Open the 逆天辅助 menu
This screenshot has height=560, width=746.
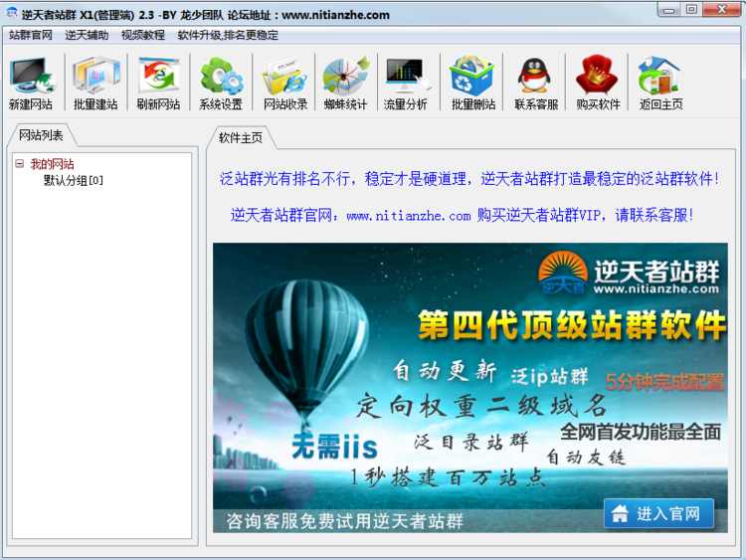pos(87,35)
